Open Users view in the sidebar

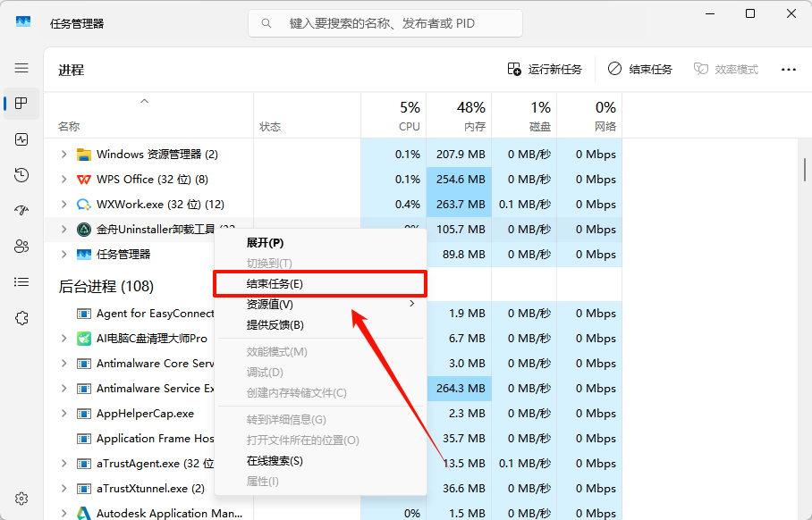point(21,247)
